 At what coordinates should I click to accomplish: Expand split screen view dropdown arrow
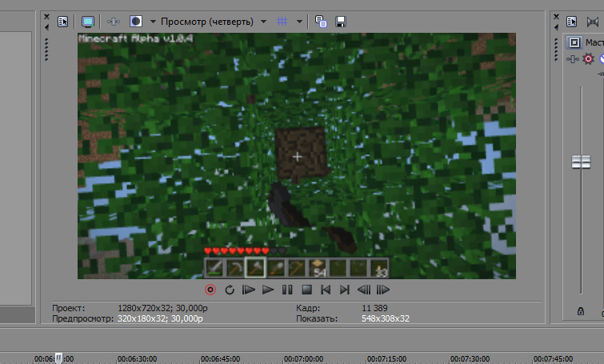[153, 22]
